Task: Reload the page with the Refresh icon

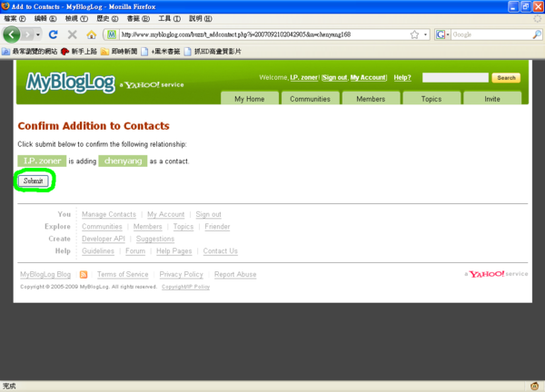Action: pyautogui.click(x=53, y=34)
